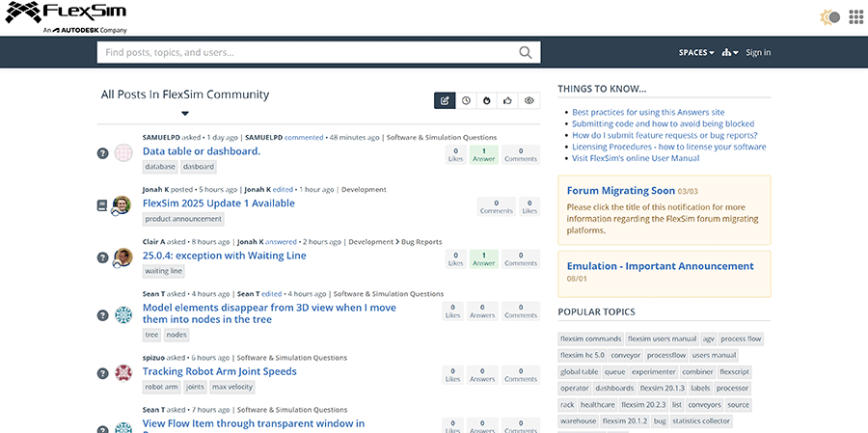Sort by most liked thumbs-up icon

(508, 100)
